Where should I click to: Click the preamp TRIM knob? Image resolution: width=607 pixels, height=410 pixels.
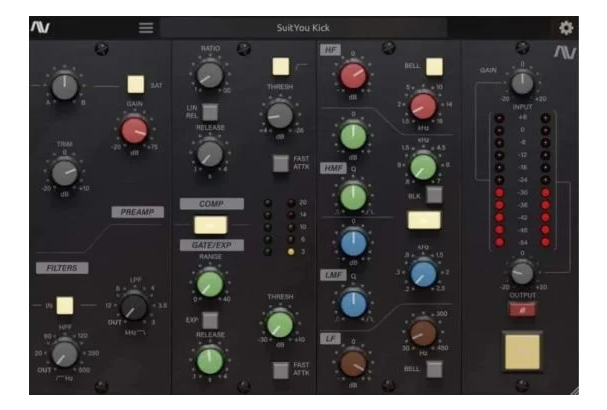coord(65,173)
